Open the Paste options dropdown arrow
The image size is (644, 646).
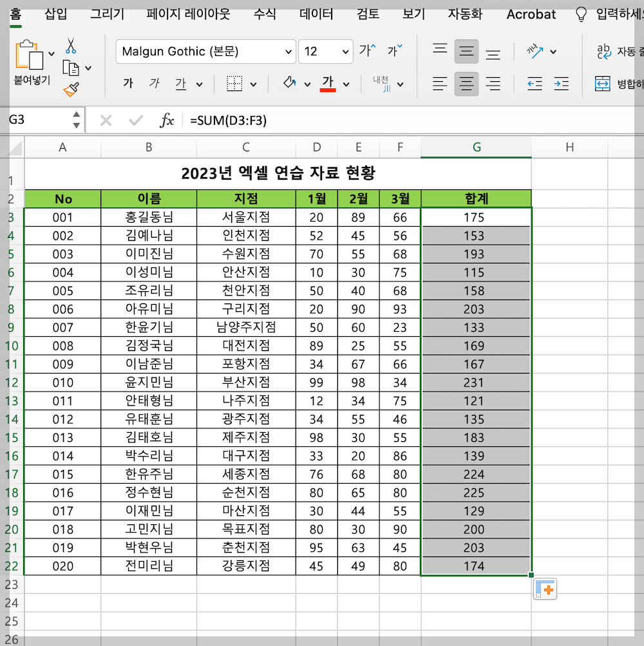tap(52, 53)
